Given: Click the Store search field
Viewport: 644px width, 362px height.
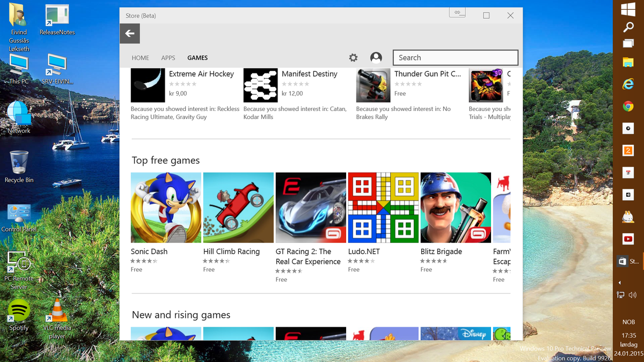Looking at the screenshot, I should tap(456, 57).
